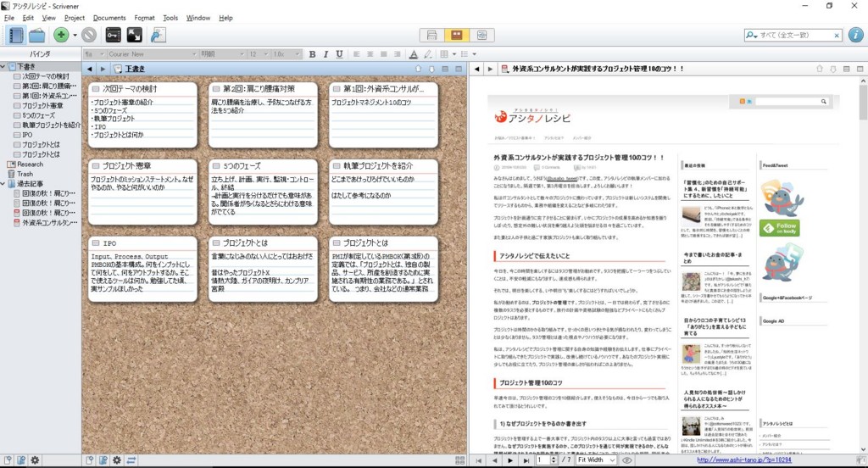868x468 pixels.
Task: Open the Format menu
Action: pos(144,18)
